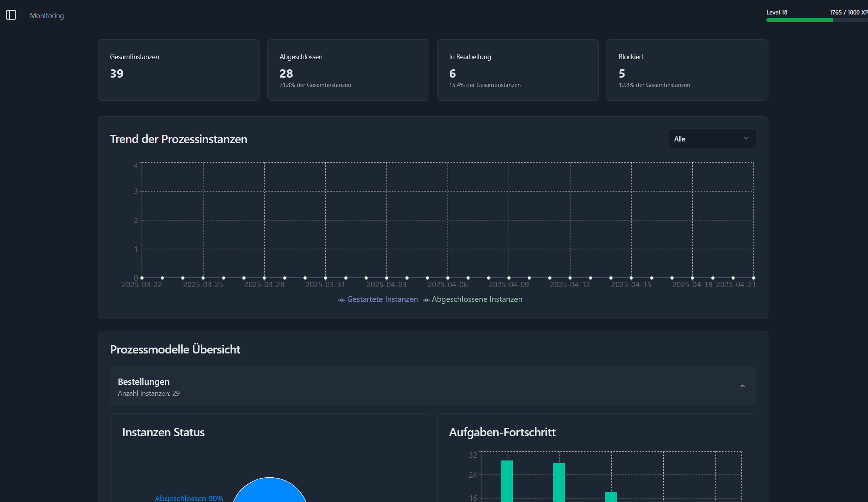Open the Gesamtinstanzen statistic card

click(x=179, y=70)
